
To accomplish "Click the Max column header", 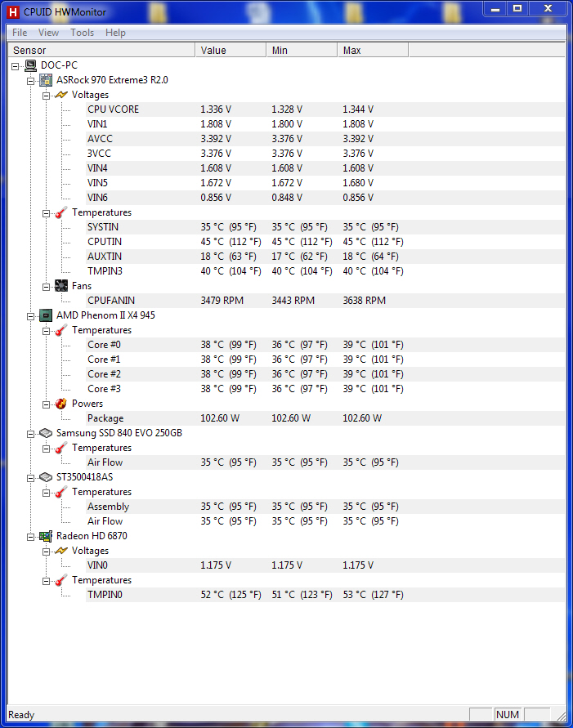I will (x=373, y=50).
